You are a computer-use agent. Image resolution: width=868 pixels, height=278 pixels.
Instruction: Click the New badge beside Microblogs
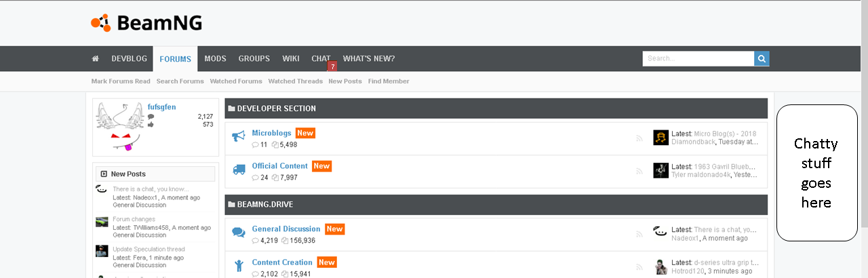[305, 133]
